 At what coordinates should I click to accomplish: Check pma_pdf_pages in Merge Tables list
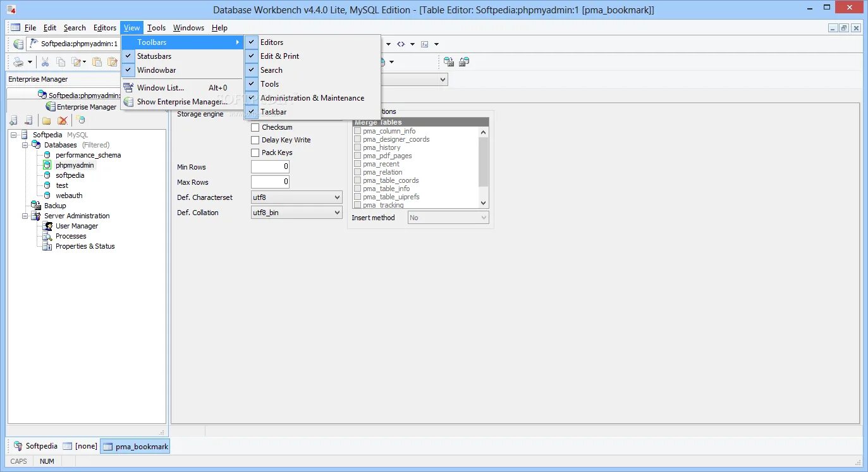pos(358,156)
